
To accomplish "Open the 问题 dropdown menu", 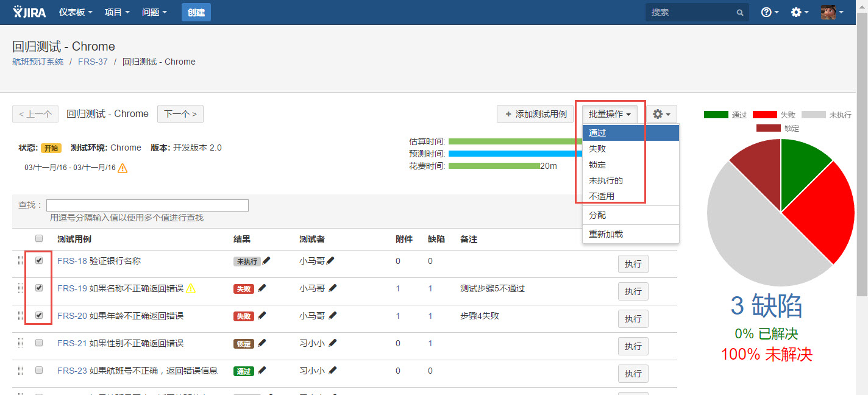I will (154, 12).
